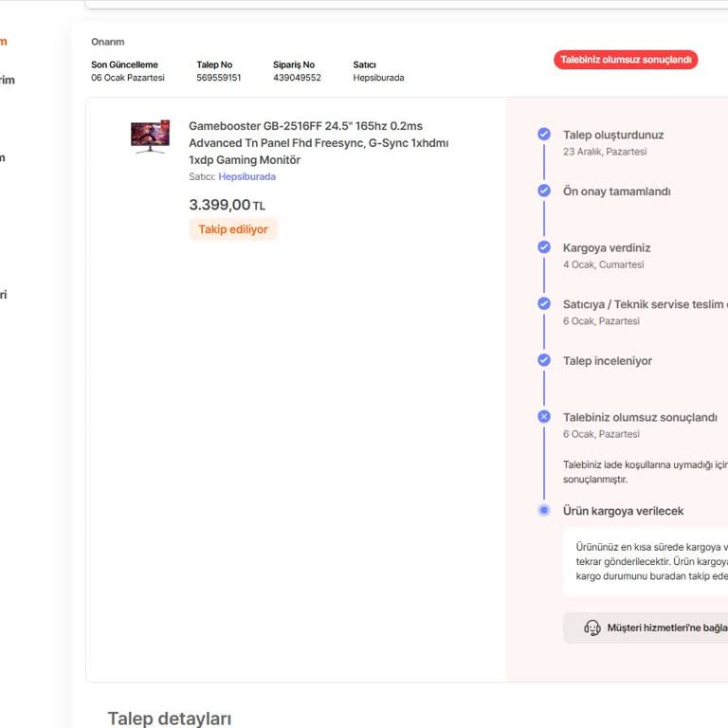Click the checkmark icon beside Talep inceleniyor
Screen dimensions: 728x728
(x=544, y=360)
